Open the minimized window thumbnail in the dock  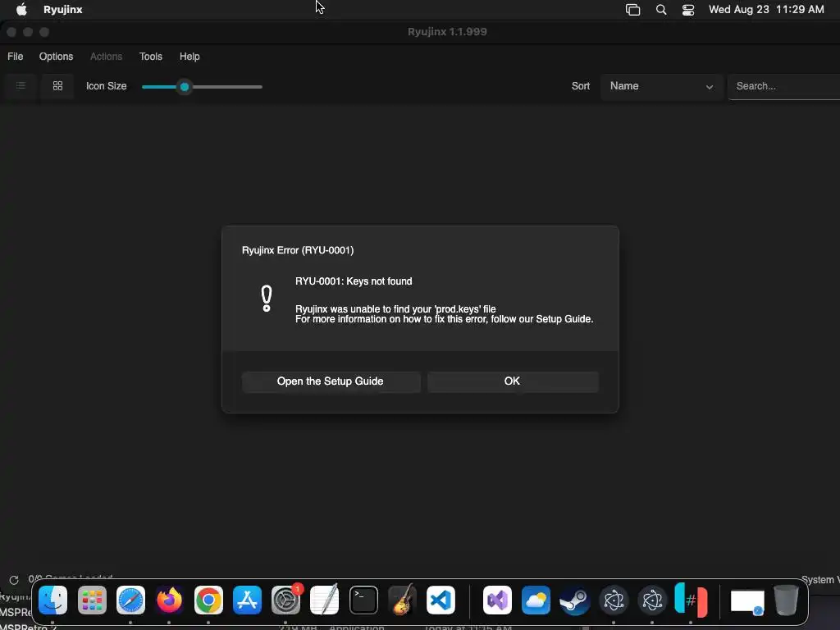click(747, 601)
